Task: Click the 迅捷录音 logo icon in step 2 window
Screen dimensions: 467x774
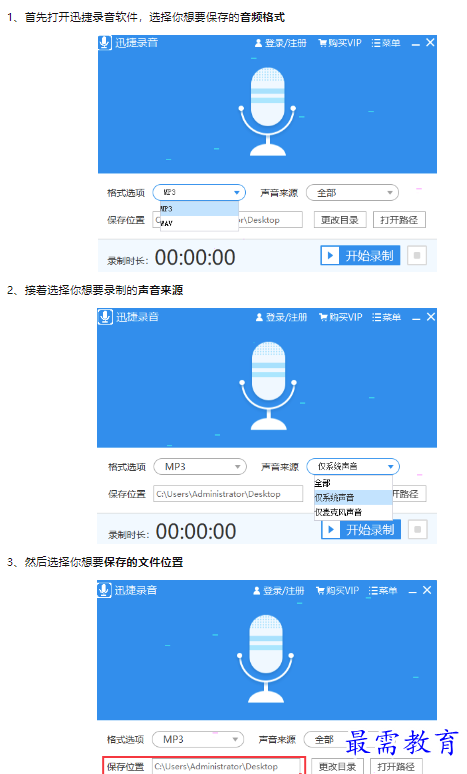Action: pyautogui.click(x=105, y=316)
